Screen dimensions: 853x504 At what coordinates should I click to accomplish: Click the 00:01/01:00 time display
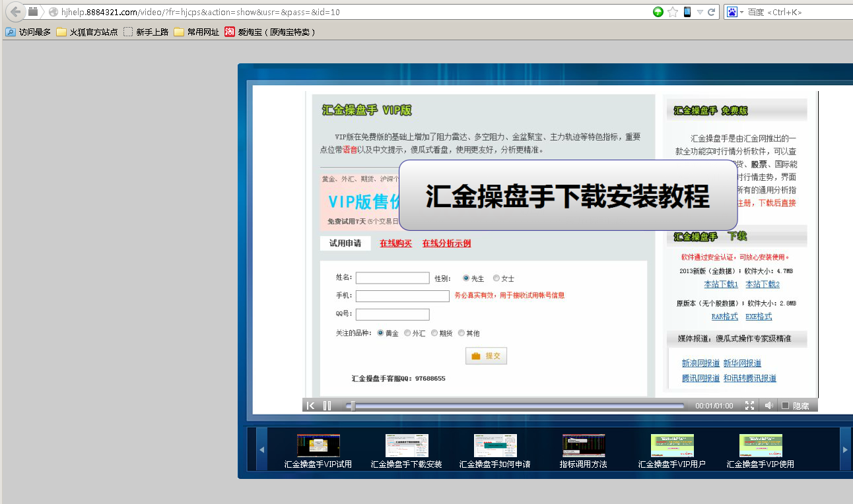(x=714, y=406)
